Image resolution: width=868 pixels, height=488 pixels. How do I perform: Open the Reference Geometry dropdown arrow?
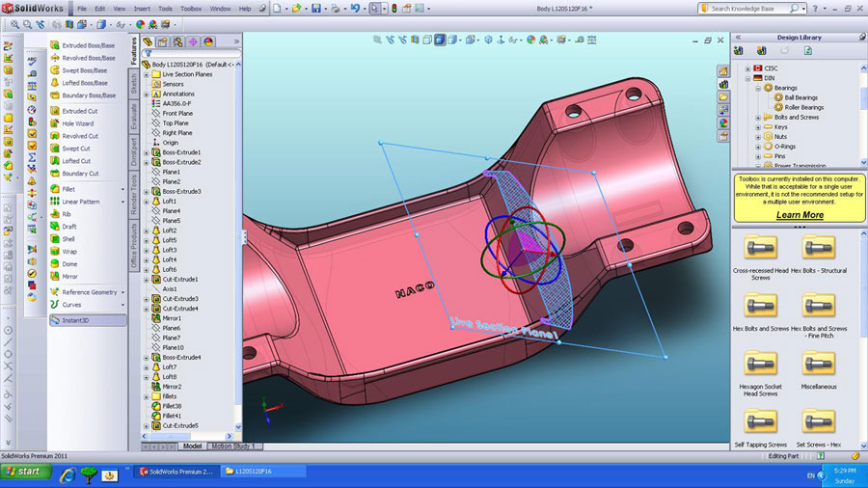coord(122,292)
